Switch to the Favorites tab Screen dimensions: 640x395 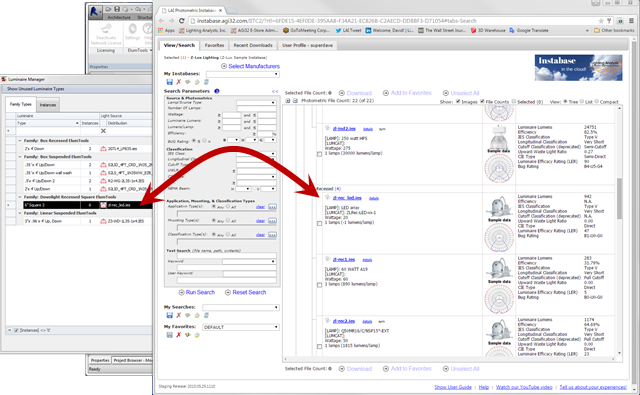point(214,45)
